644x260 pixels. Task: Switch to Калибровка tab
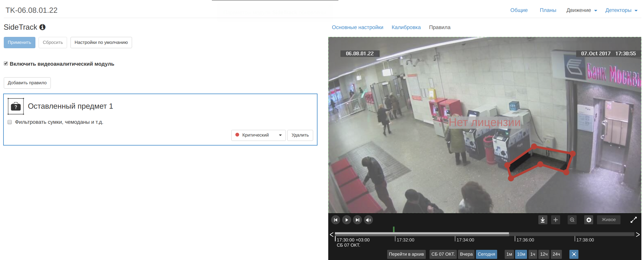coord(406,27)
